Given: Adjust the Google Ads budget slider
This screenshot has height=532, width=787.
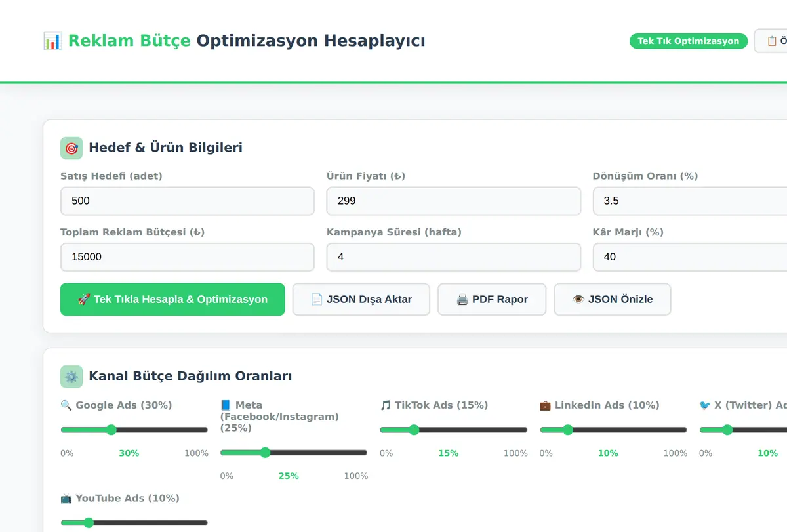Looking at the screenshot, I should pos(134,430).
